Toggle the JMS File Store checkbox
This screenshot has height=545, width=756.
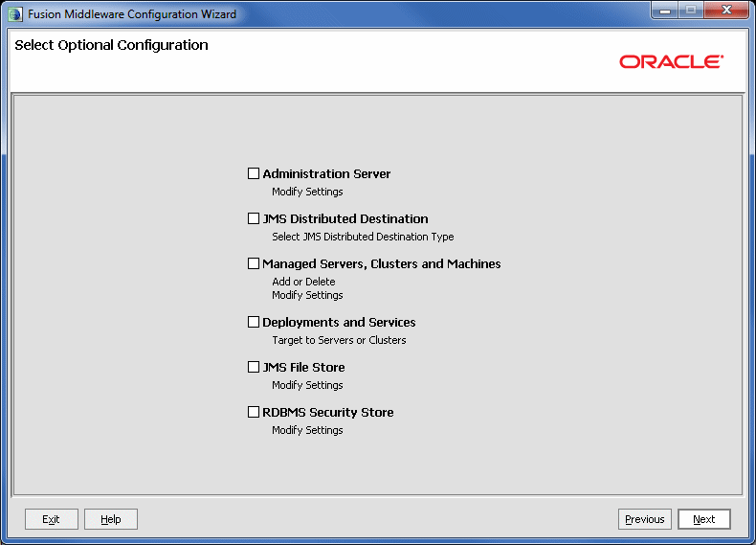pyautogui.click(x=254, y=367)
